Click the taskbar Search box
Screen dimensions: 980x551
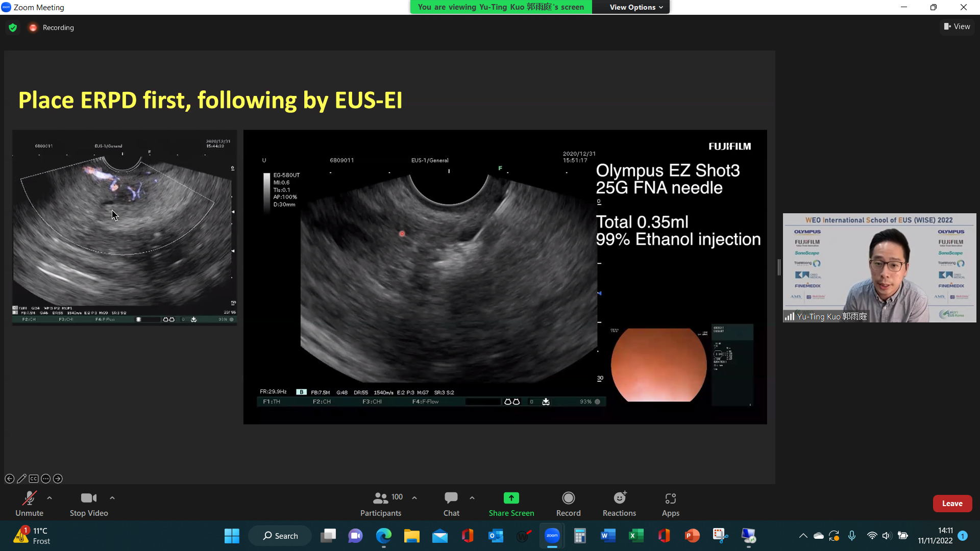point(280,536)
